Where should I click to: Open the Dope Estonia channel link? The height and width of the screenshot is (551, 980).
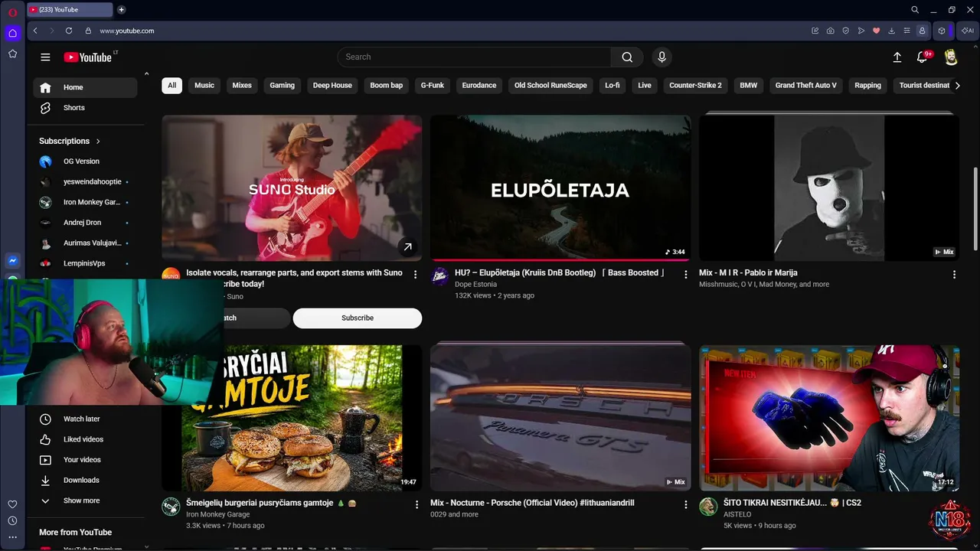[x=475, y=285]
